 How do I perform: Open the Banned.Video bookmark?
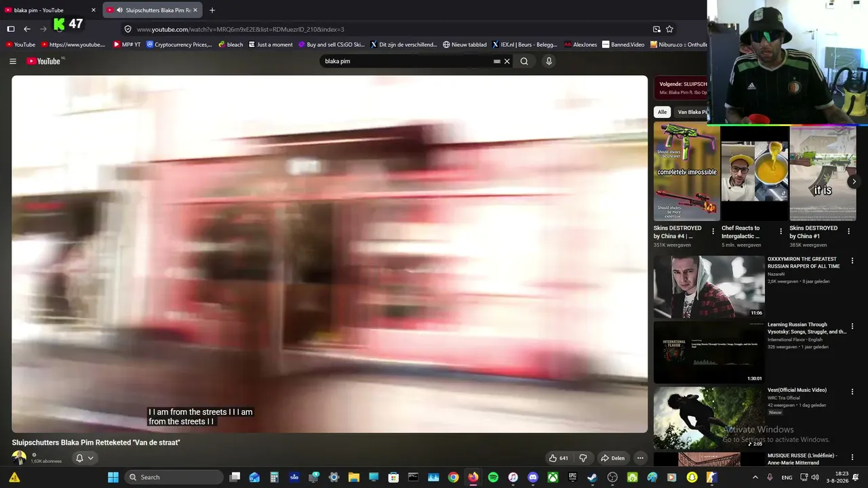coord(623,45)
